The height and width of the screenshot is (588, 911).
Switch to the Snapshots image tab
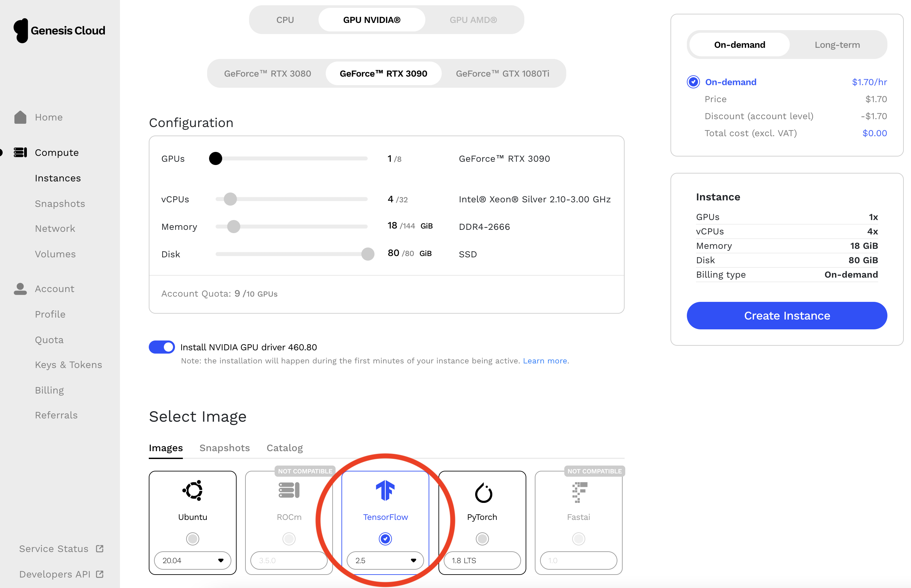click(x=225, y=448)
